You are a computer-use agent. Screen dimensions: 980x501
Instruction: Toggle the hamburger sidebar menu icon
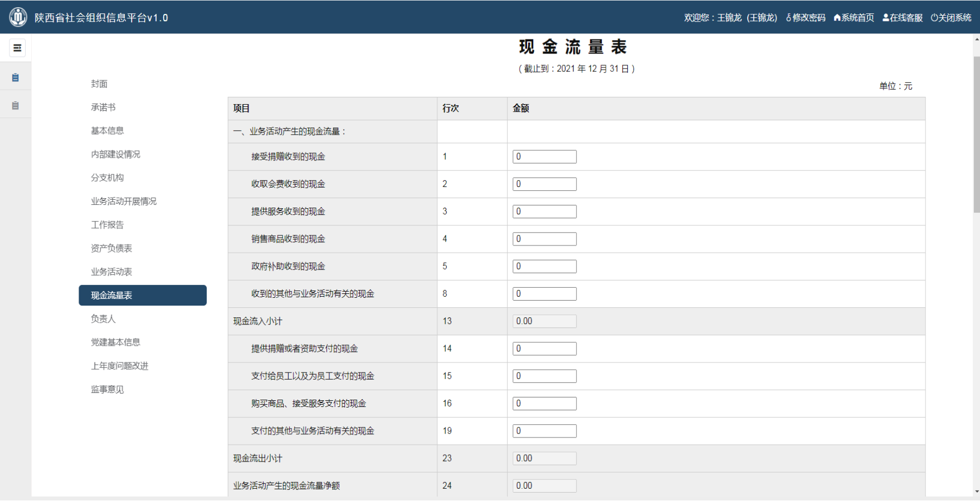click(x=17, y=48)
